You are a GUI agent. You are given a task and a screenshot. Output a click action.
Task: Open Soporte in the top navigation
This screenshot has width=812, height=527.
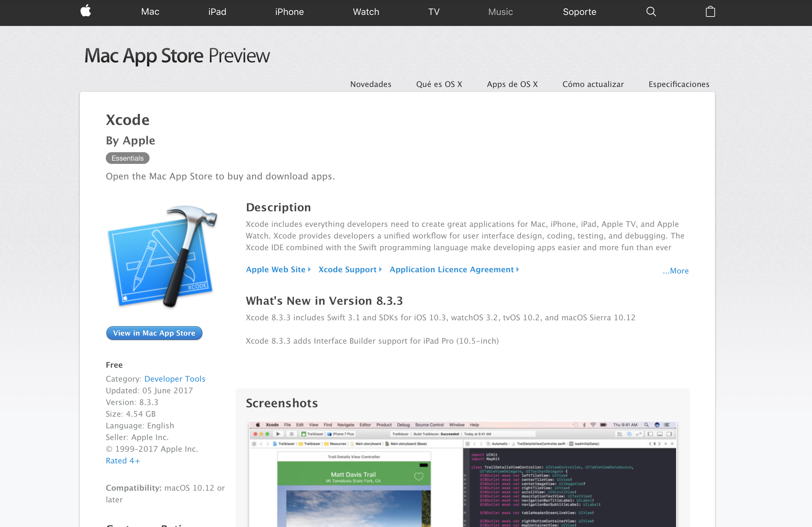point(579,12)
